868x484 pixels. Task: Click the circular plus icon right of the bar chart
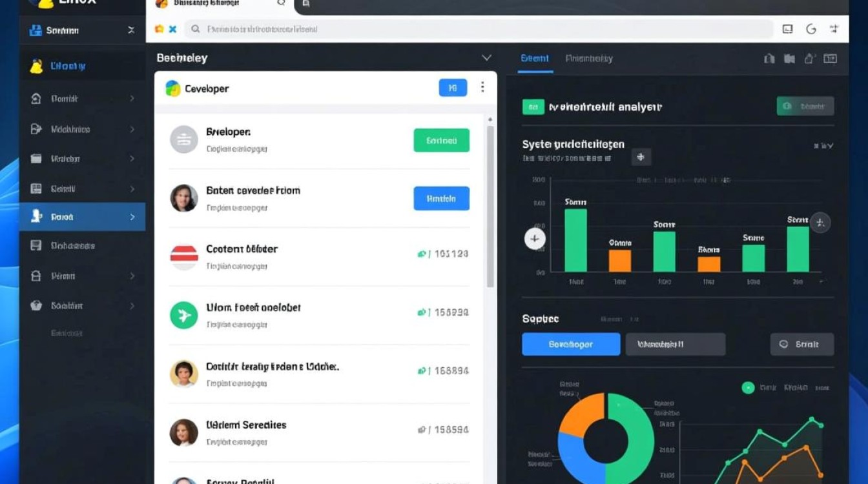tap(820, 223)
